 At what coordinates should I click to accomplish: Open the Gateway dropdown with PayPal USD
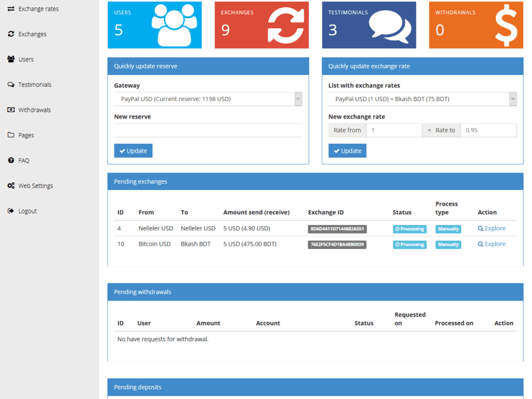[x=208, y=99]
